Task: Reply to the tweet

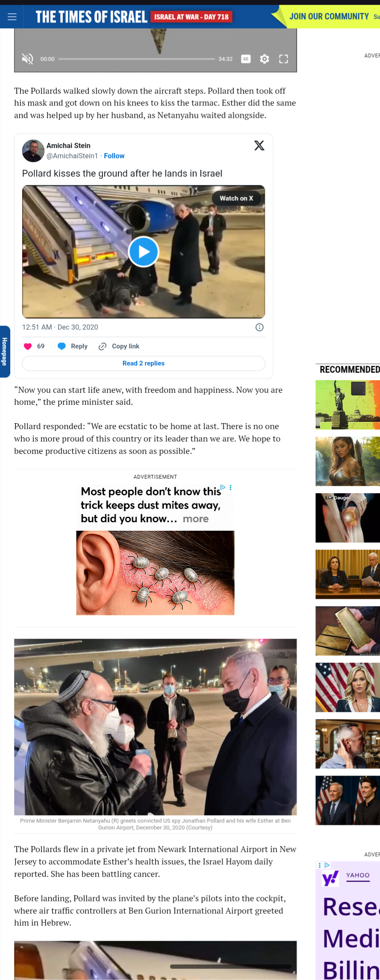Action: point(73,346)
